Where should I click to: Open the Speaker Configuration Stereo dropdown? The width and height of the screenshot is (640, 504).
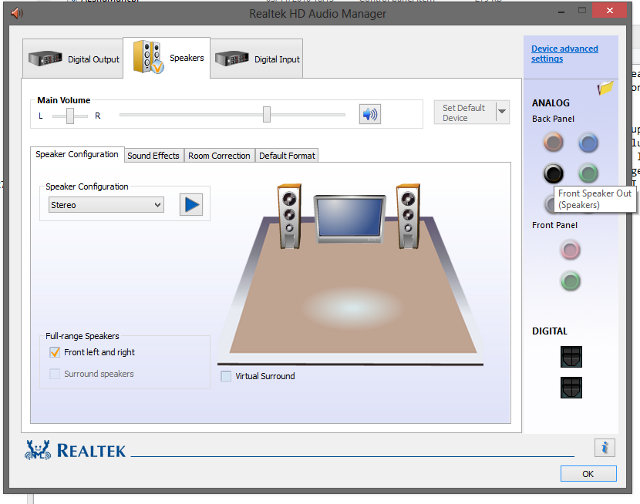[x=106, y=205]
